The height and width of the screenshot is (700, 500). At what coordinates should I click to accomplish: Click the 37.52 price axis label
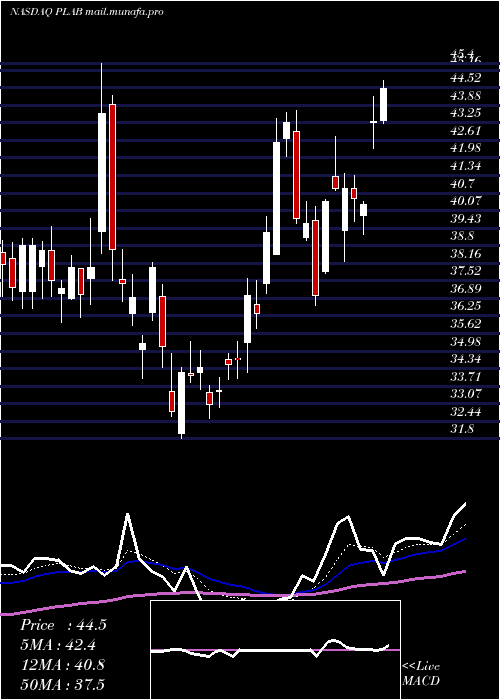coord(466,271)
